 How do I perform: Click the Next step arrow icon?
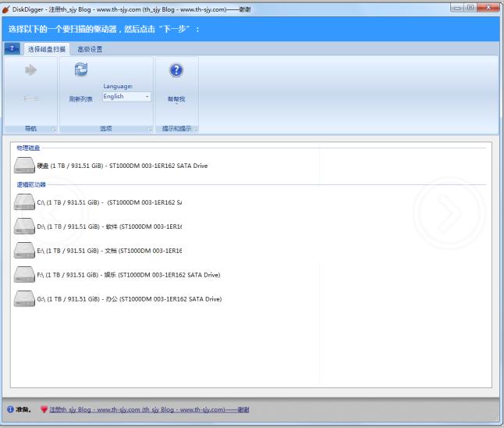pyautogui.click(x=31, y=71)
